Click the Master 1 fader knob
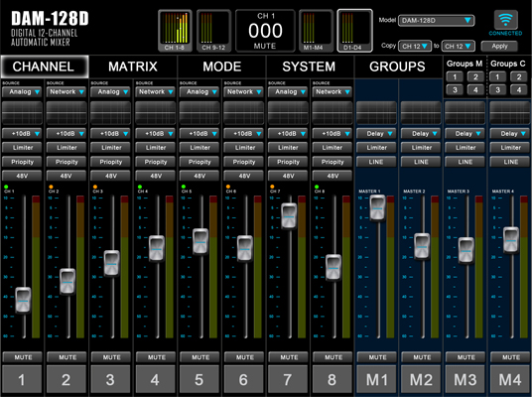Screen dimensions: 532x397 coord(377,207)
